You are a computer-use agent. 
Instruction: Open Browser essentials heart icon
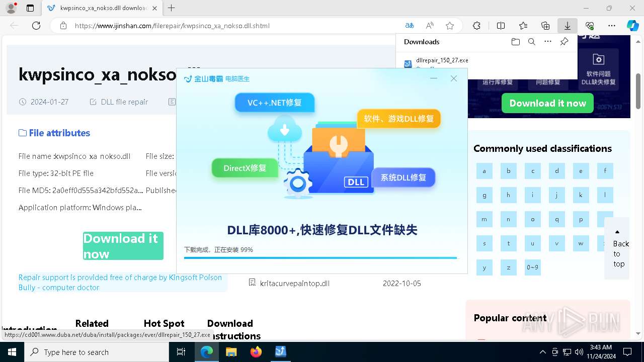590,26
